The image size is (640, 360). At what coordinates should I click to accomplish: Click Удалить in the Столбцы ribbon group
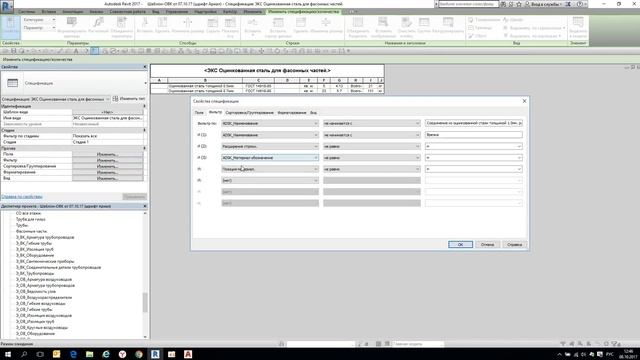click(162, 24)
